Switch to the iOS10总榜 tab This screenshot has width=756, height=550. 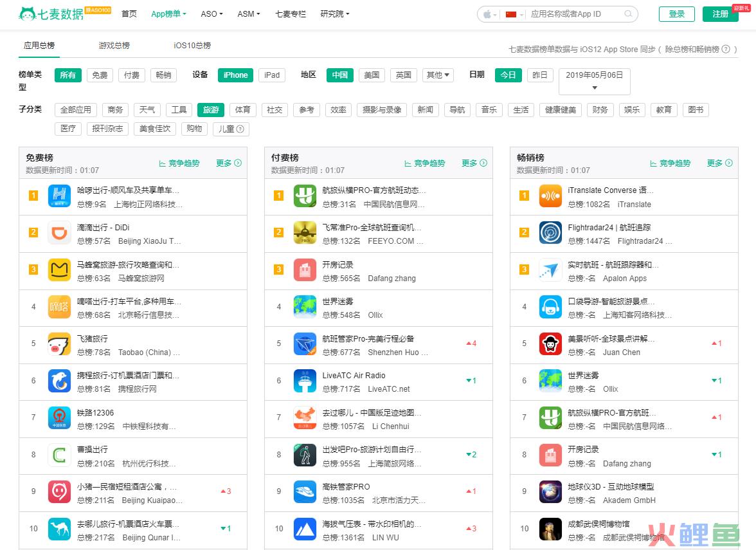point(192,45)
